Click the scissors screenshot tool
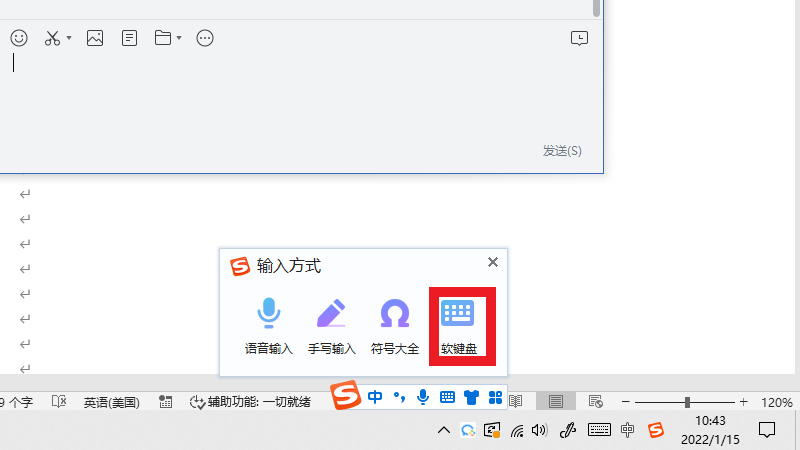Image resolution: width=800 pixels, height=450 pixels. (52, 38)
